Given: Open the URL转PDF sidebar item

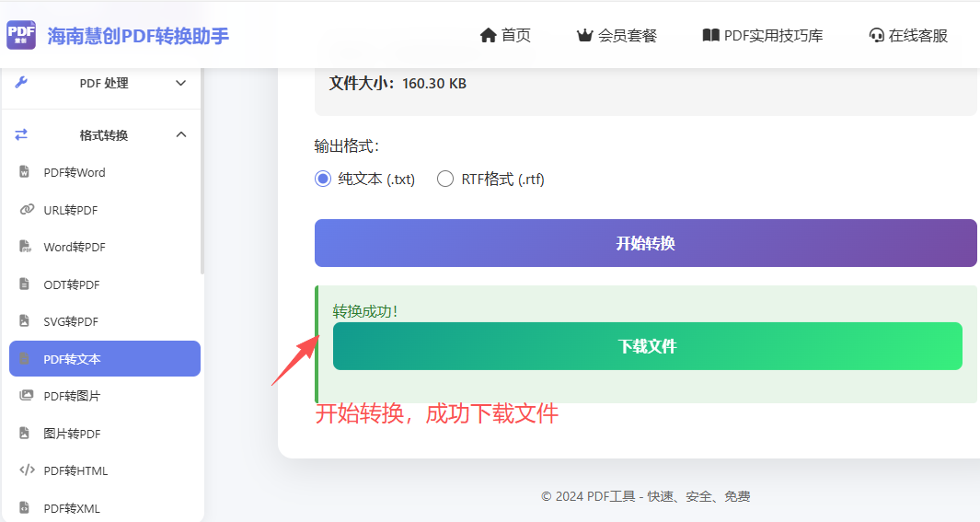Looking at the screenshot, I should 104,209.
